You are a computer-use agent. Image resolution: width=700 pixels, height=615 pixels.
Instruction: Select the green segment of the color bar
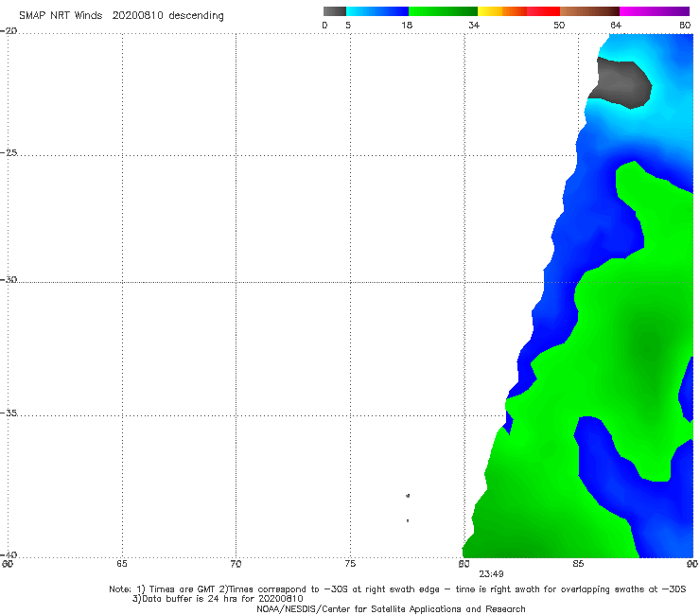[443, 11]
